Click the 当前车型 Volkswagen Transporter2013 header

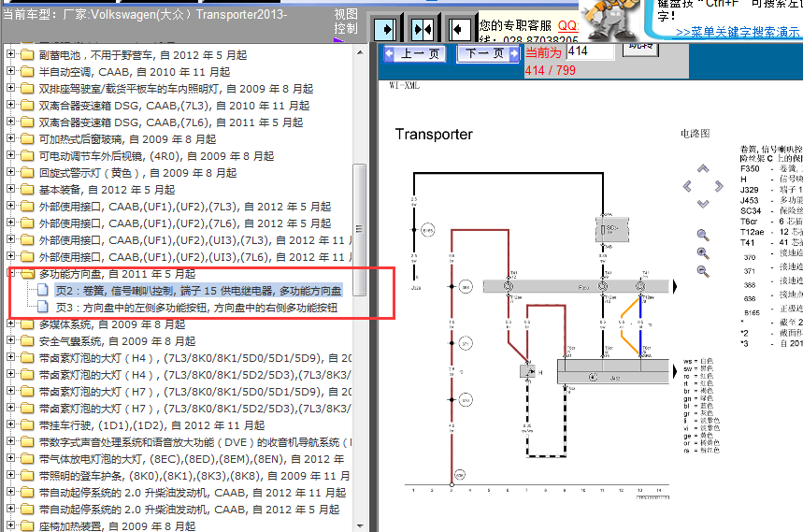145,14
